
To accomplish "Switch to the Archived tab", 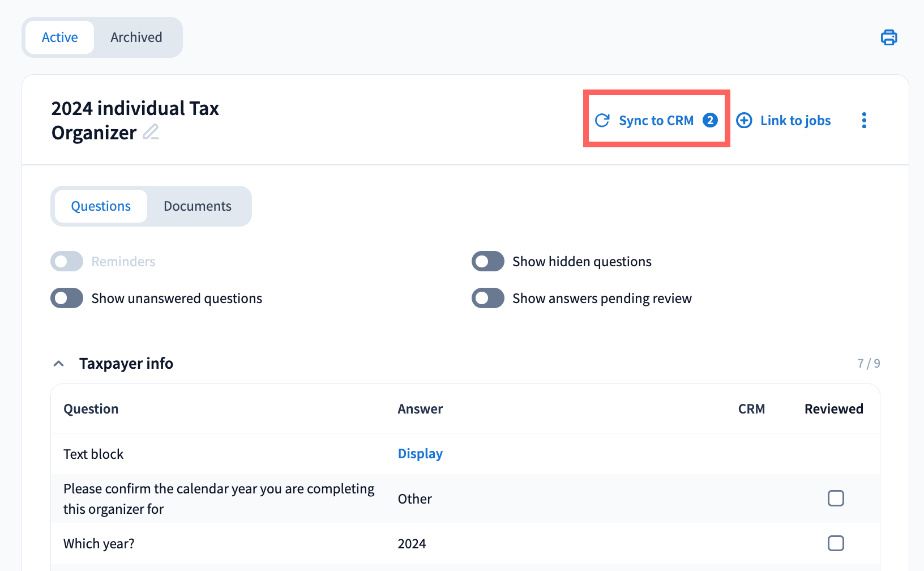I will (136, 37).
